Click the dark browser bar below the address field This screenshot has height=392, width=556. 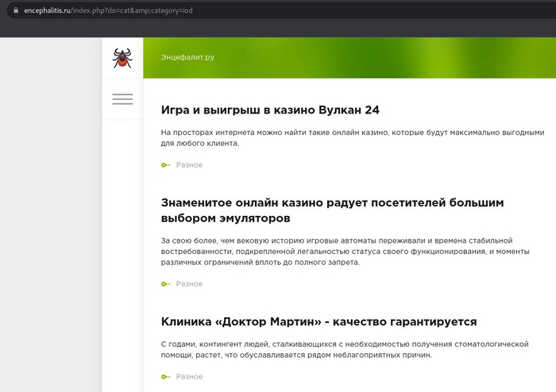click(x=278, y=29)
